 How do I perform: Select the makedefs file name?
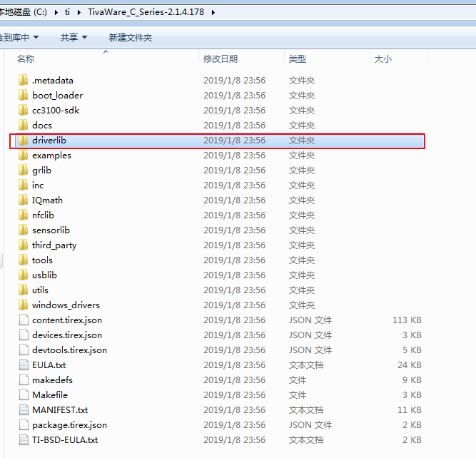53,380
